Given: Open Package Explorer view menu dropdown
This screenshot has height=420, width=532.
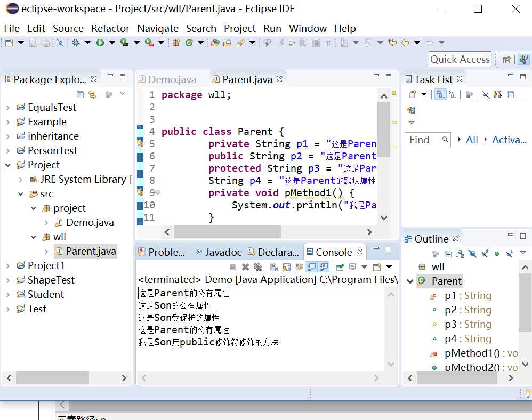Looking at the screenshot, I should point(123,94).
